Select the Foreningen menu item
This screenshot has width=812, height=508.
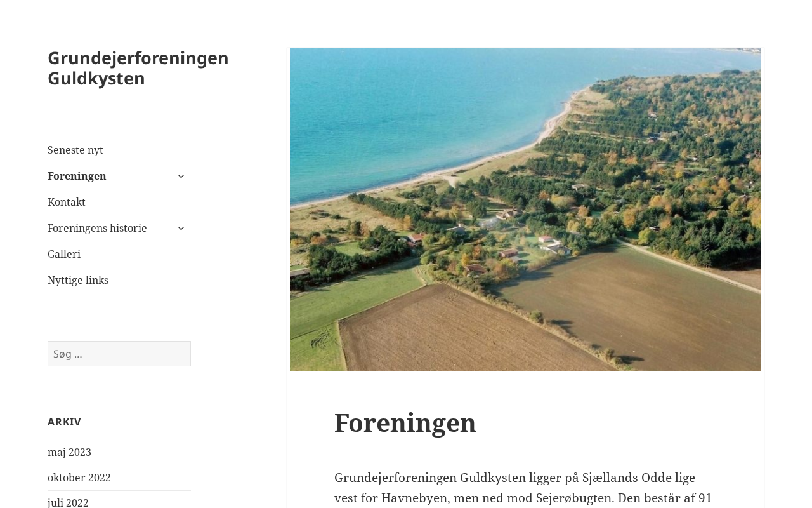click(77, 176)
